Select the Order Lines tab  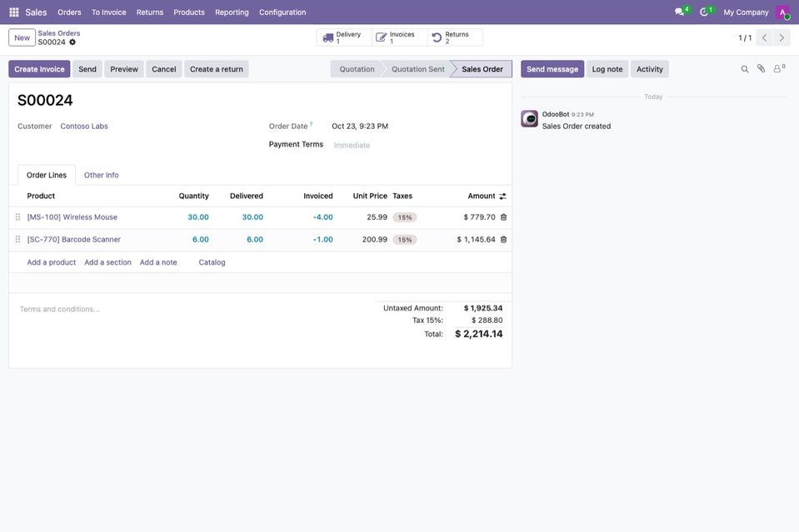[x=47, y=175]
